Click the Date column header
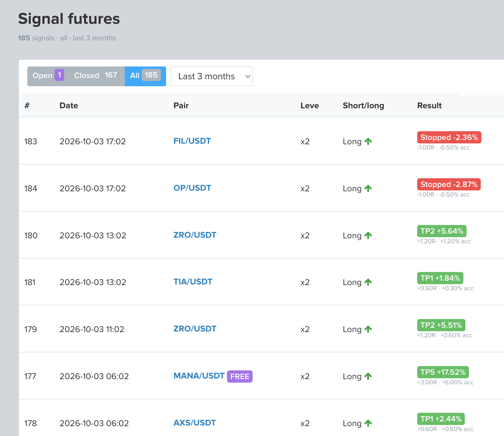This screenshot has width=504, height=436. click(x=69, y=105)
